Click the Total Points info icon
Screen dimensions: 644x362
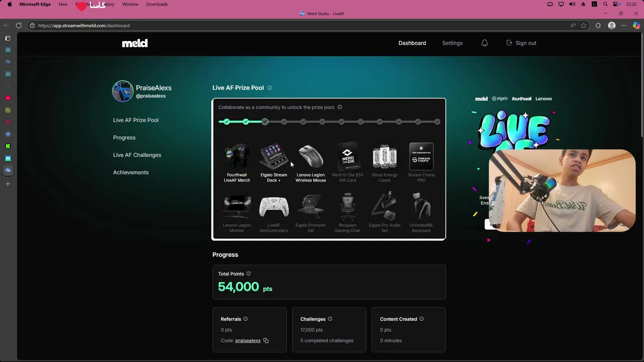click(x=249, y=274)
